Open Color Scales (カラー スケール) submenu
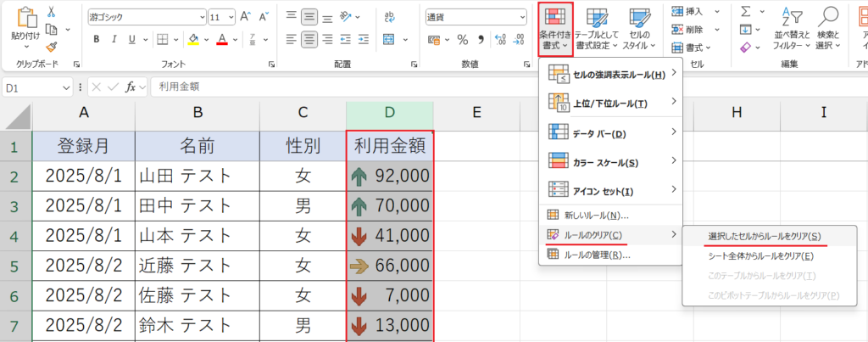Image resolution: width=868 pixels, height=342 pixels. (x=610, y=162)
